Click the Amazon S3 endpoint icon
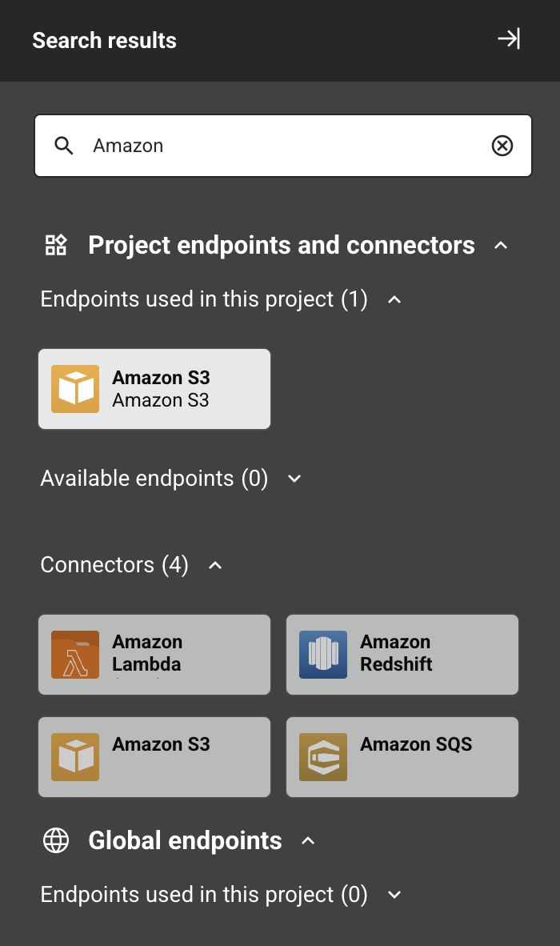The image size is (560, 946). point(74,388)
